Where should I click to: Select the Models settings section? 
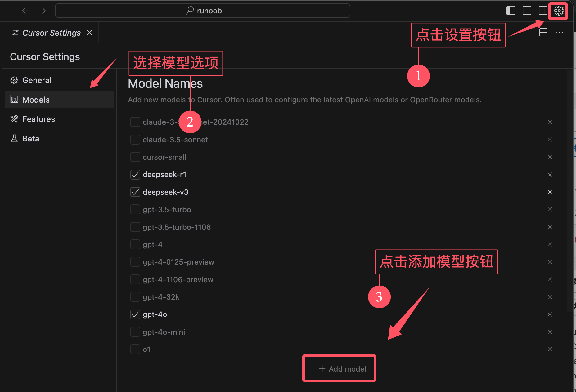coord(36,100)
